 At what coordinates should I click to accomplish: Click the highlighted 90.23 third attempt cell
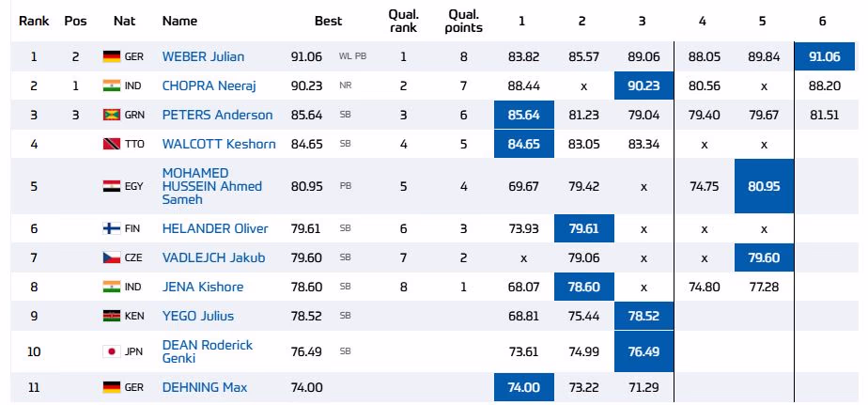(643, 86)
